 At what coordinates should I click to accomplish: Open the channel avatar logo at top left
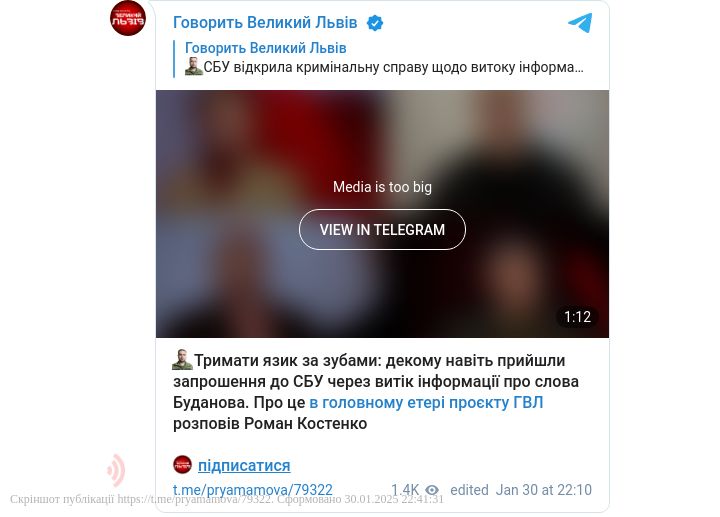coord(128,18)
